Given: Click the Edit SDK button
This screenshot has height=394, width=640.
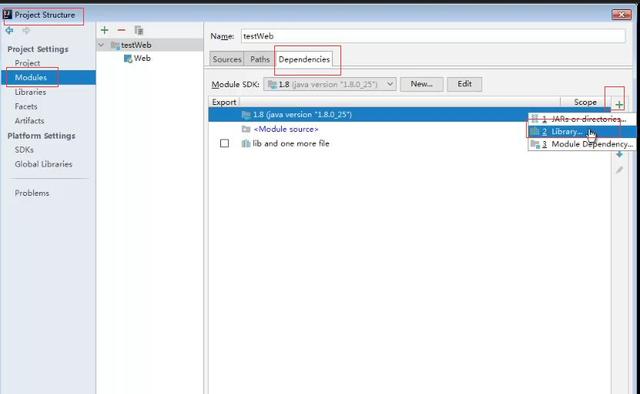Looking at the screenshot, I should coord(464,84).
